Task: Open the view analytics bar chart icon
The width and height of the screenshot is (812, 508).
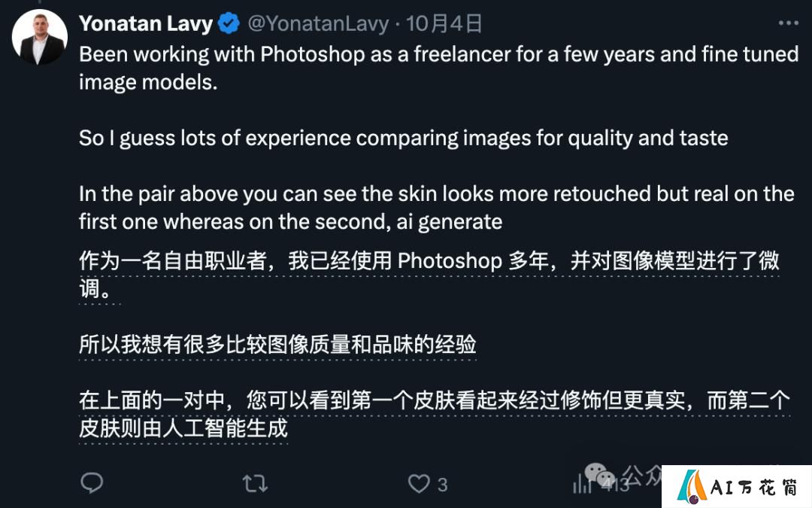Action: click(x=582, y=484)
